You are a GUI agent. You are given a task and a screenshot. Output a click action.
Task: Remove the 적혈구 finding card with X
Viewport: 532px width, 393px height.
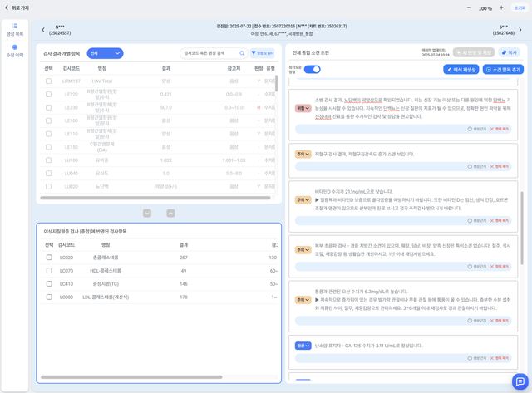491,166
